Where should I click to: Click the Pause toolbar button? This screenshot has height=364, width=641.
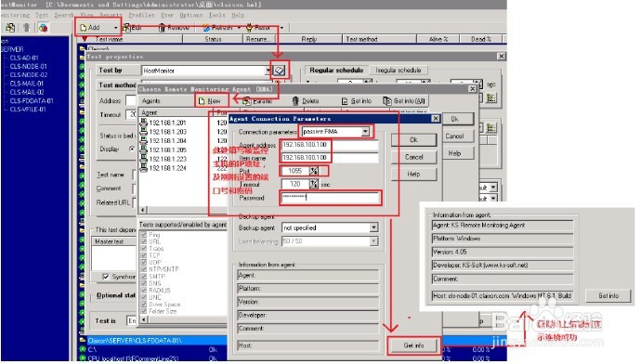click(258, 28)
